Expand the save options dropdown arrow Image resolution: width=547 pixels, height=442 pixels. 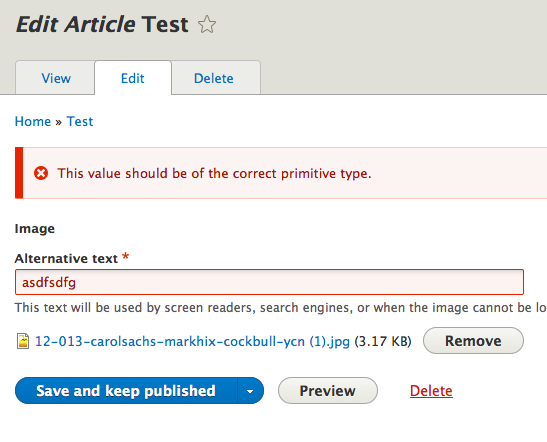pos(250,391)
